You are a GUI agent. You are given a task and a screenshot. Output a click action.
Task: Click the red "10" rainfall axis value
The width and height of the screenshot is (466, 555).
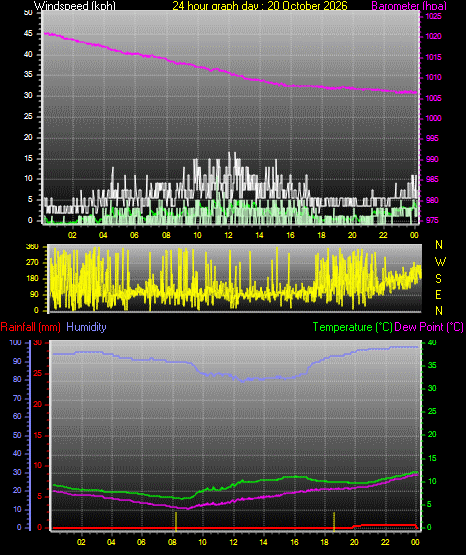pyautogui.click(x=37, y=465)
